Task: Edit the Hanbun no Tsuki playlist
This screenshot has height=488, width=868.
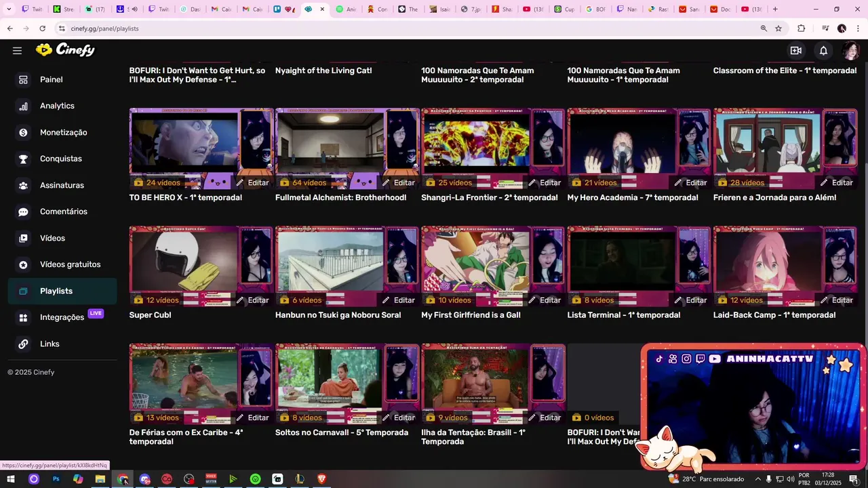Action: coord(398,300)
